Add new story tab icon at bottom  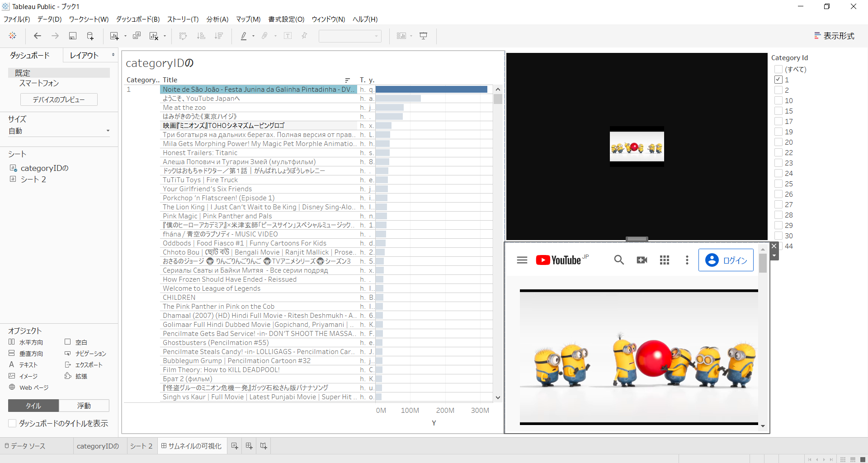[x=264, y=446]
